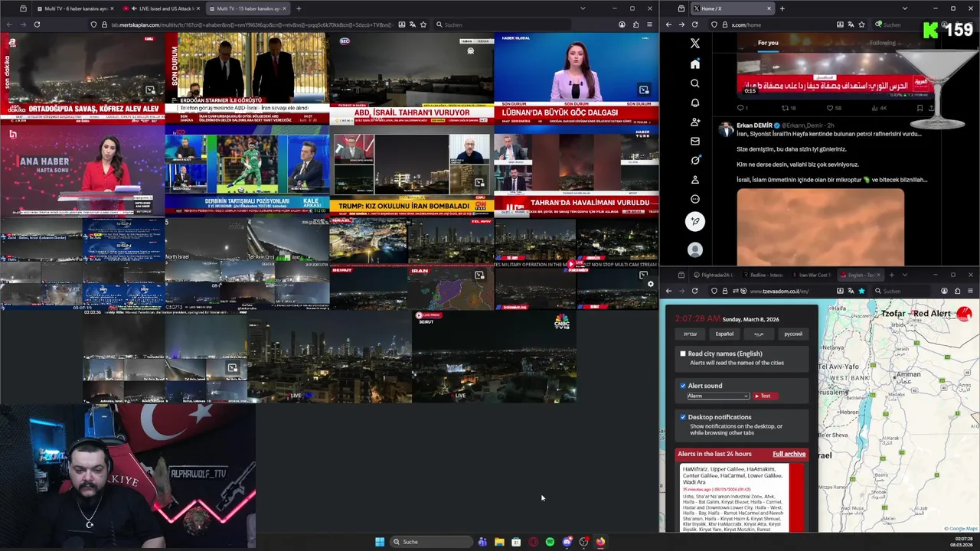Click settings gear over the video grid

coord(651,284)
